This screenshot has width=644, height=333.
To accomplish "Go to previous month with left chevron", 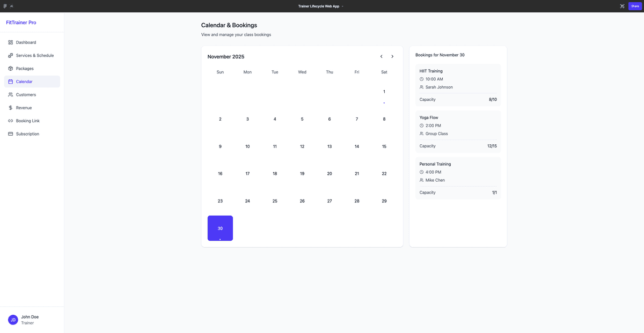I will click(381, 56).
